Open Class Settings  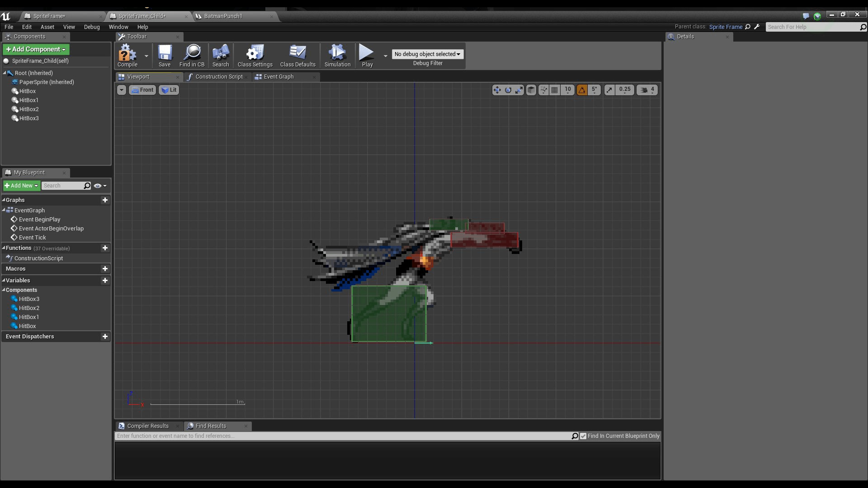coord(255,55)
